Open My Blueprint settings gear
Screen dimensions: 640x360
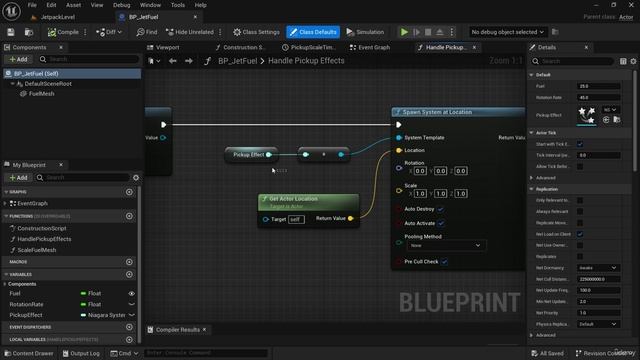136,178
